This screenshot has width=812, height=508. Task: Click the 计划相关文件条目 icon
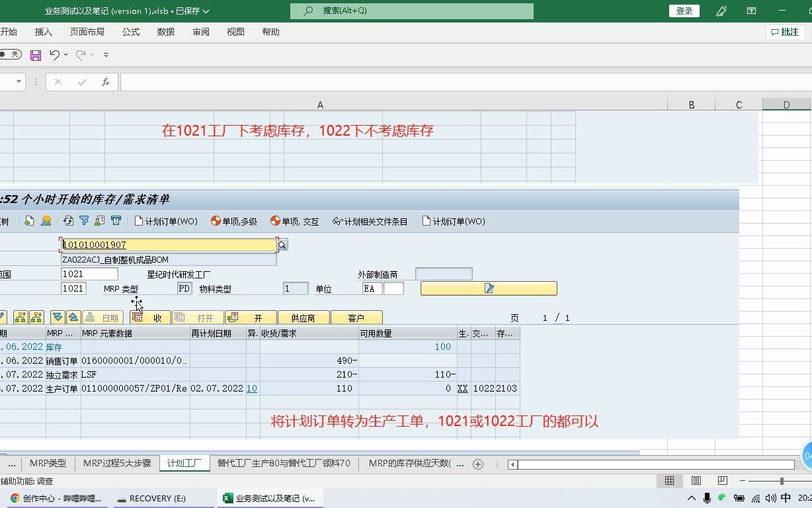click(368, 221)
